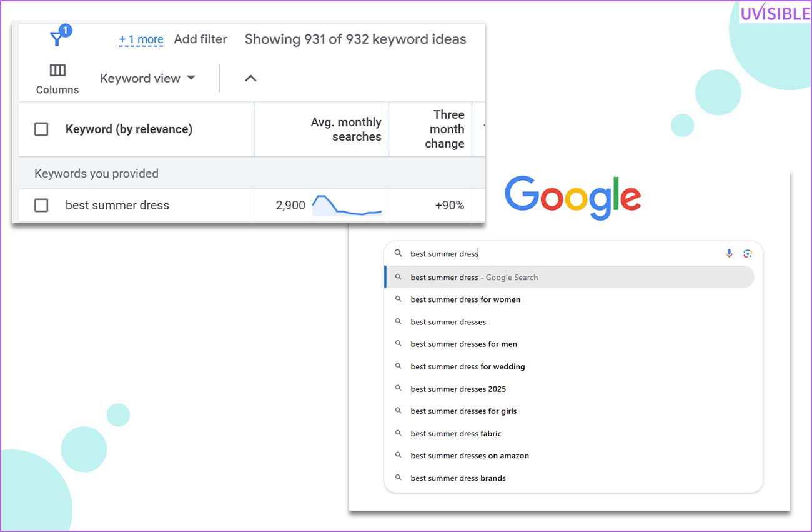Sort by Three month change column header
The height and width of the screenshot is (532, 812).
click(x=445, y=129)
